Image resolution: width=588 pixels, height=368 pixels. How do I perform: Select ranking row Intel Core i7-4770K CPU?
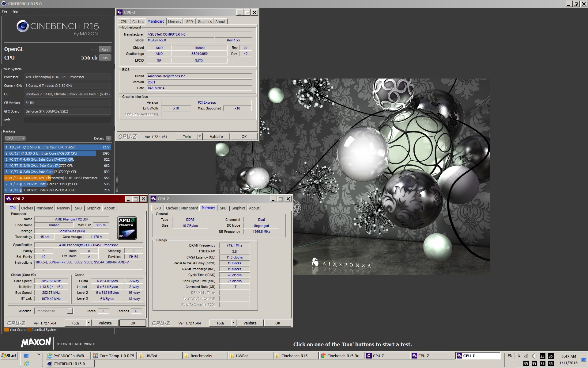point(58,159)
